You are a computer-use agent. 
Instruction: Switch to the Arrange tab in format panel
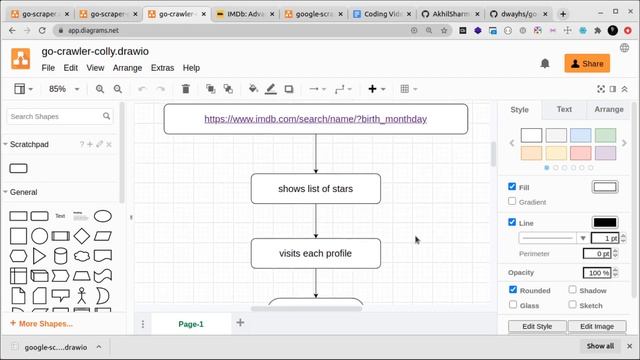pyautogui.click(x=609, y=109)
